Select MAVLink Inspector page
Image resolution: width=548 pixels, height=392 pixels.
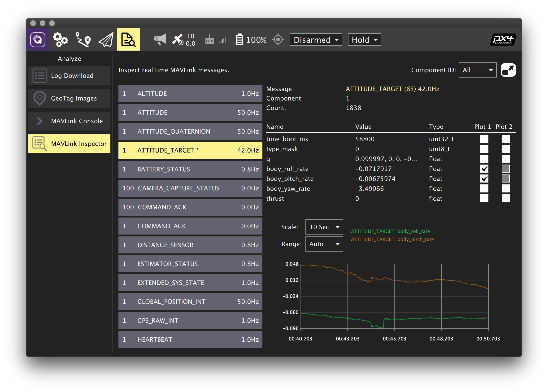pyautogui.click(x=69, y=144)
